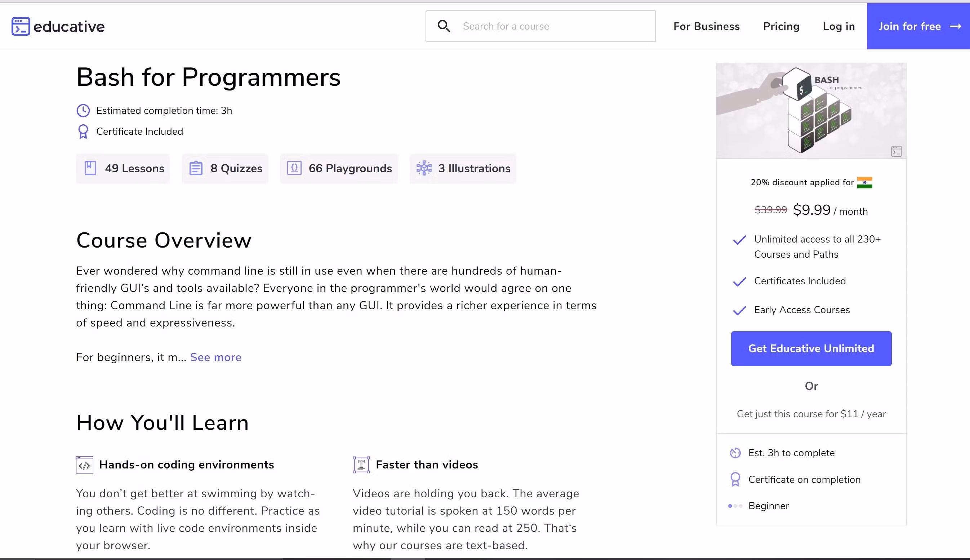Focus the Search for a course field
The width and height of the screenshot is (970, 560).
[540, 26]
